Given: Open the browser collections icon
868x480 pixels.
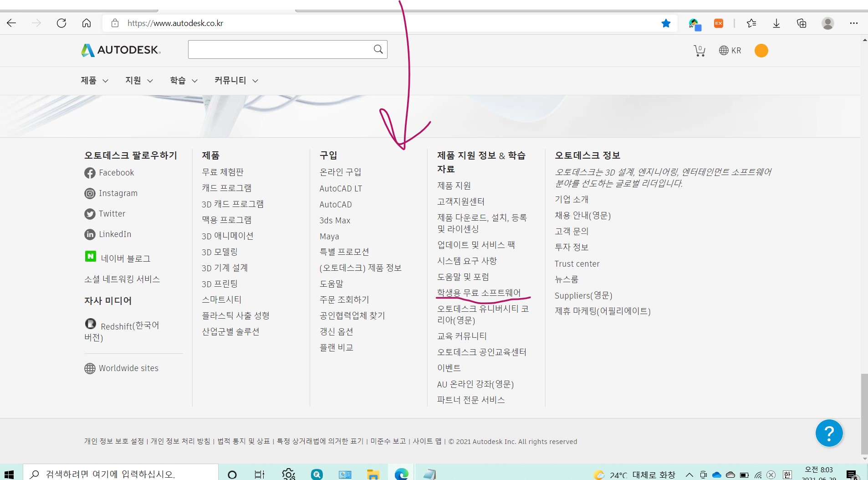Looking at the screenshot, I should [802, 23].
